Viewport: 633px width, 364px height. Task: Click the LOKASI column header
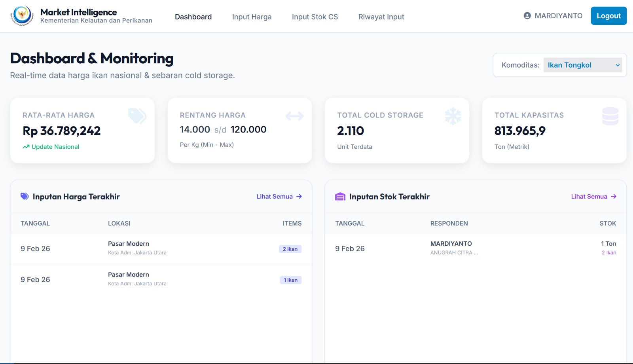pyautogui.click(x=119, y=224)
